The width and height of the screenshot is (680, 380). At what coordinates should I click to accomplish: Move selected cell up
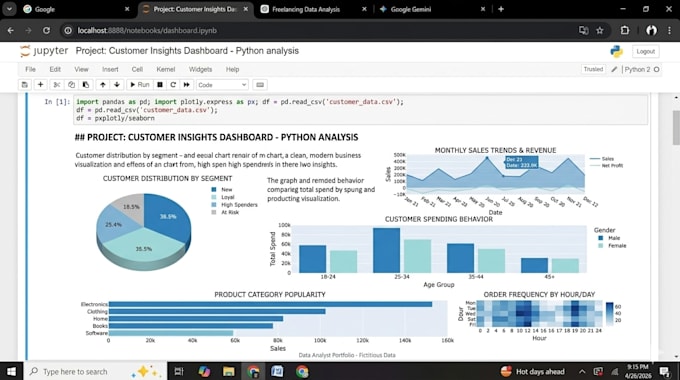(x=103, y=85)
